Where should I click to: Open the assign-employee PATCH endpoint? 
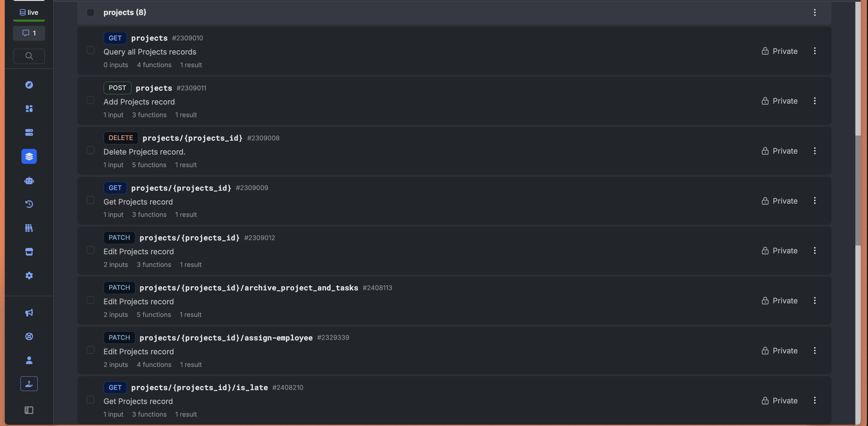click(x=454, y=351)
